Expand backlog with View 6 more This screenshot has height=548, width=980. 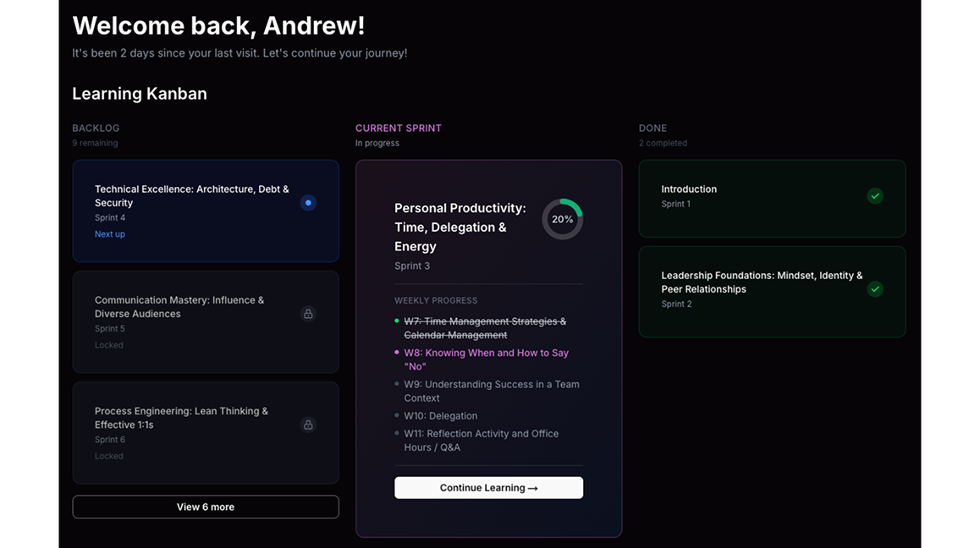click(x=206, y=507)
